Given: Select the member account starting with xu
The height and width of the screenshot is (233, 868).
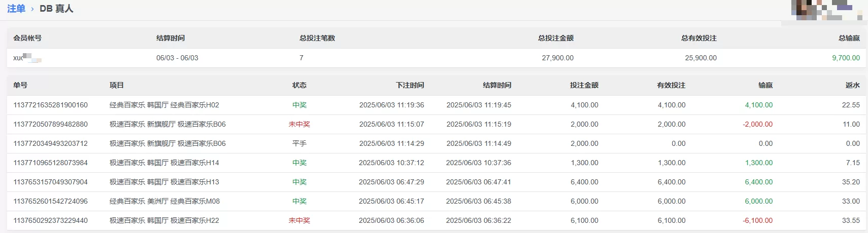Looking at the screenshot, I should pyautogui.click(x=27, y=58).
